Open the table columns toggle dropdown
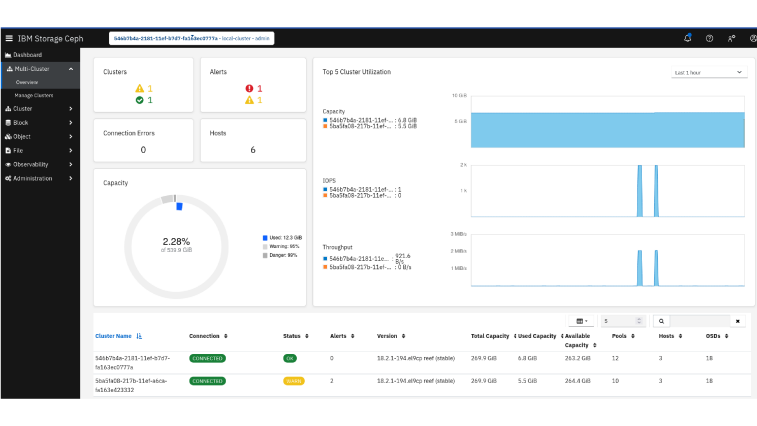This screenshot has width=757, height=426. tap(581, 321)
